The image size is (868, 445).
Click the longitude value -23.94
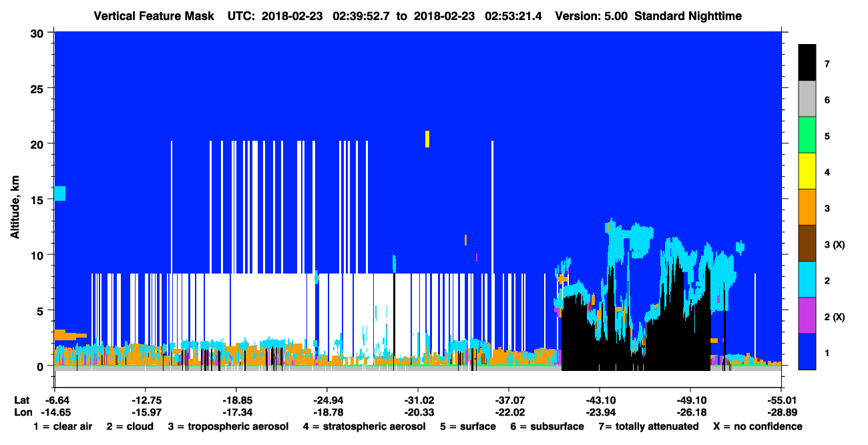[600, 412]
